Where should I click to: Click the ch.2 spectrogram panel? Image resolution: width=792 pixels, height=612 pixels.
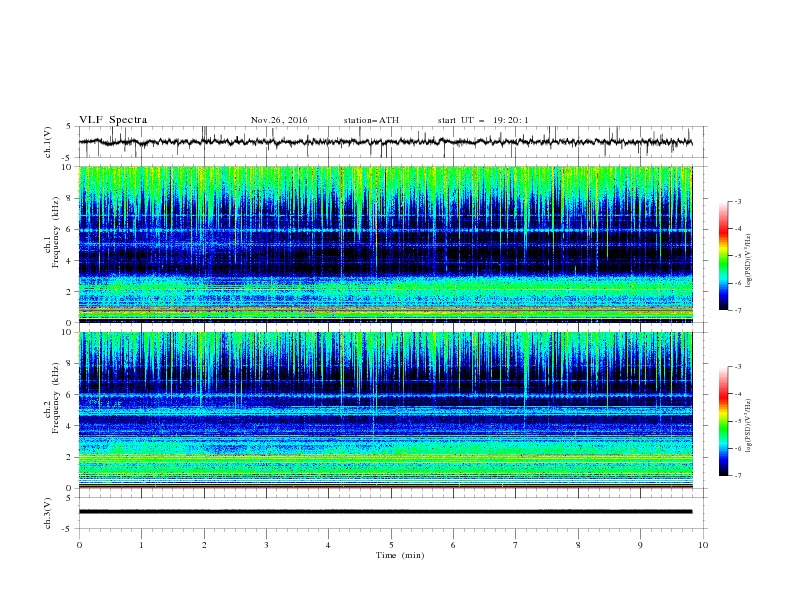pyautogui.click(x=386, y=410)
